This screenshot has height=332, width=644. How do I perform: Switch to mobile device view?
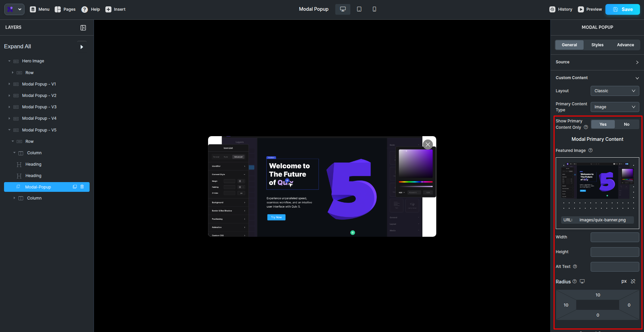(374, 9)
